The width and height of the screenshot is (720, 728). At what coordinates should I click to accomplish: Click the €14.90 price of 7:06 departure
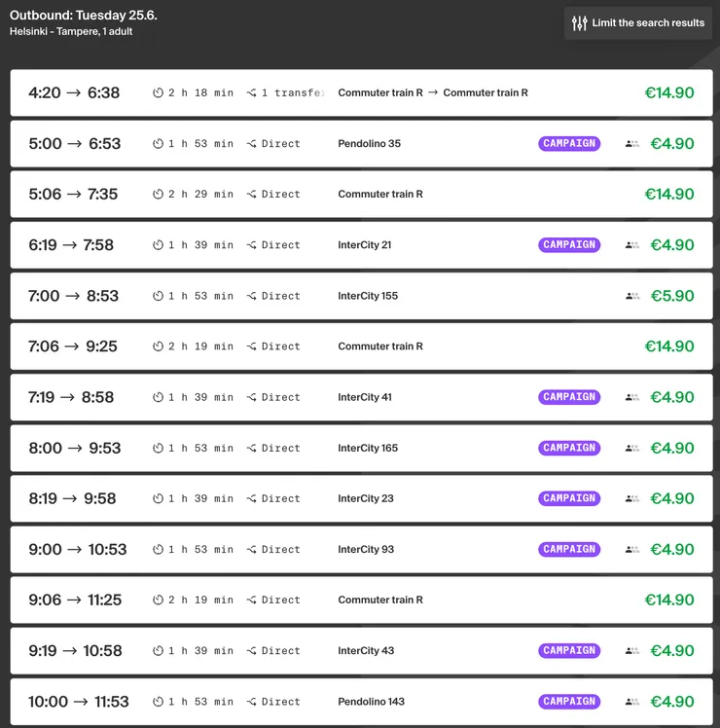[669, 346]
